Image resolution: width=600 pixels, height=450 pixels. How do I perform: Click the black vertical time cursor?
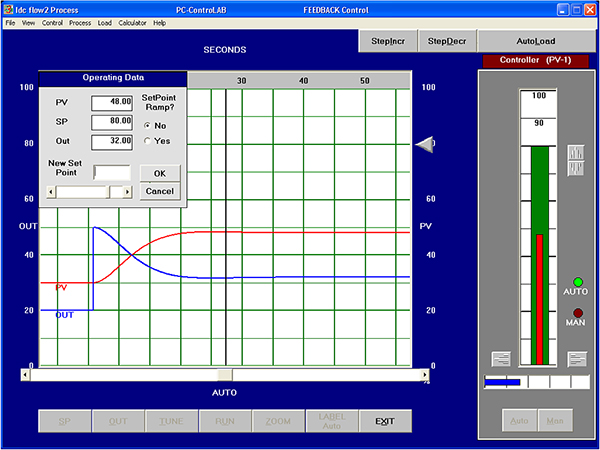tap(226, 227)
